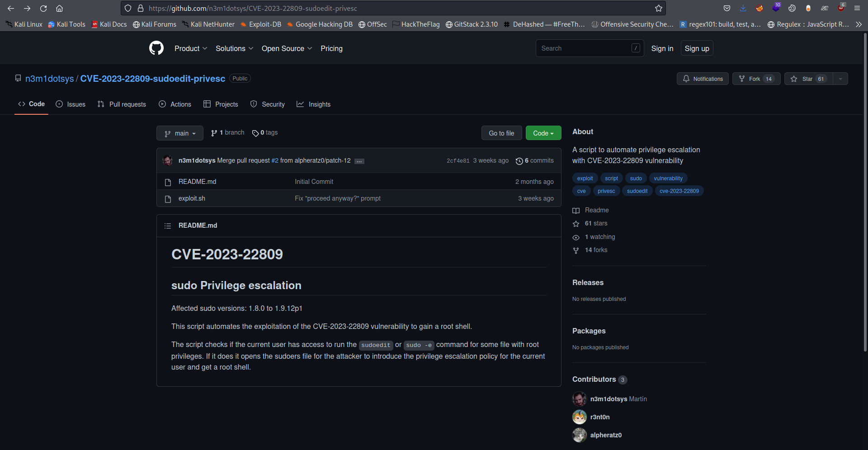Open r3nt0n contributor profile
The width and height of the screenshot is (868, 450).
point(600,417)
